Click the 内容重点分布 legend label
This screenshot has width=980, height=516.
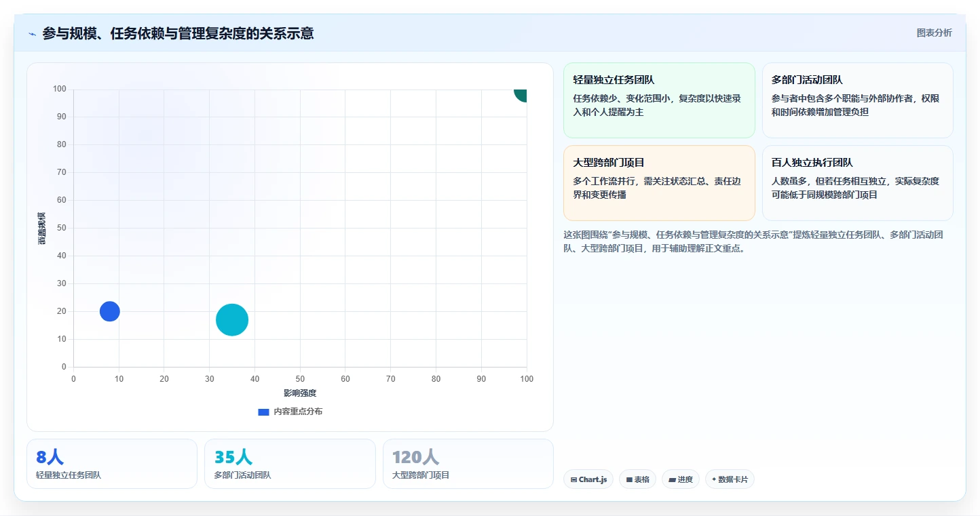(x=298, y=412)
